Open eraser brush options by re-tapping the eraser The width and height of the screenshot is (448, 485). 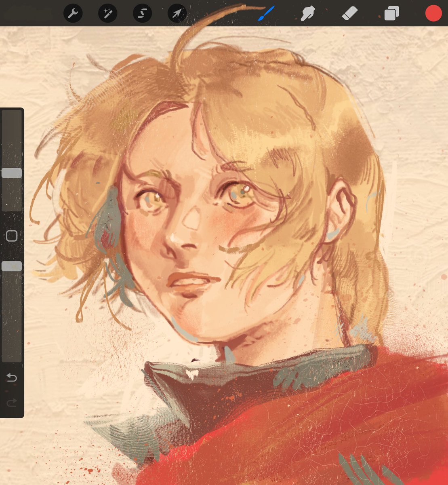click(x=350, y=13)
